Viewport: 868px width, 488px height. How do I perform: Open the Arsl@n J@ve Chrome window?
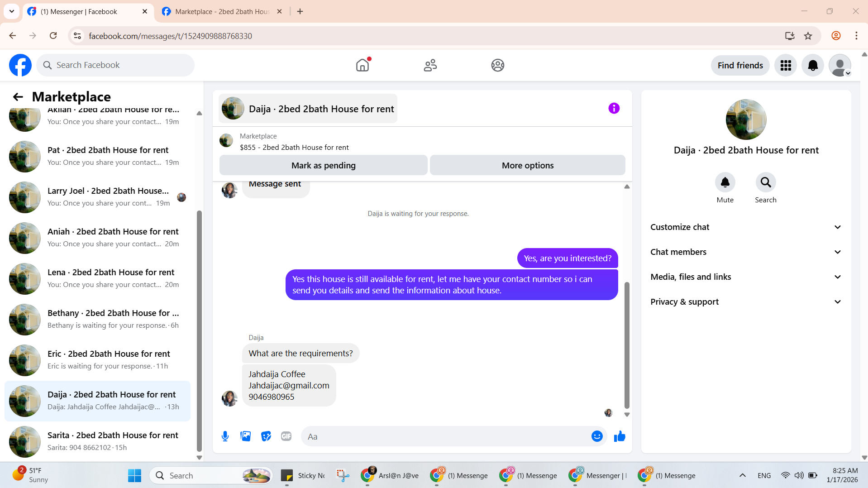[x=390, y=475]
